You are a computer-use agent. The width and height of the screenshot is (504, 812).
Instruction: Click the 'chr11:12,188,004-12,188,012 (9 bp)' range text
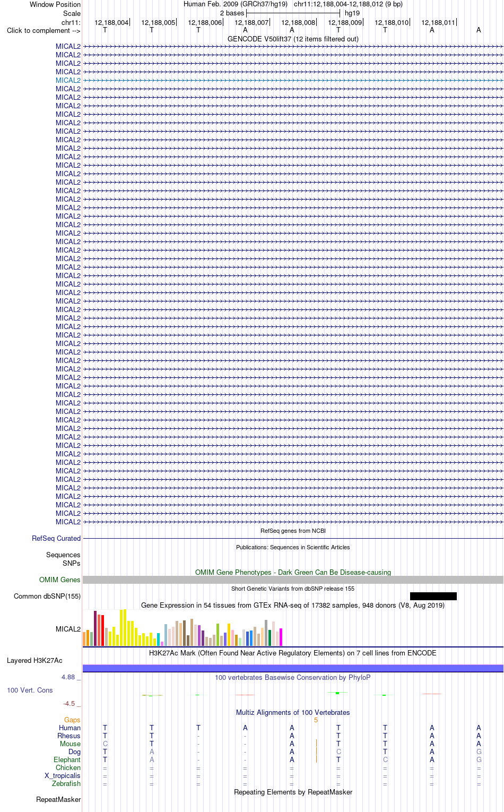pyautogui.click(x=348, y=4)
